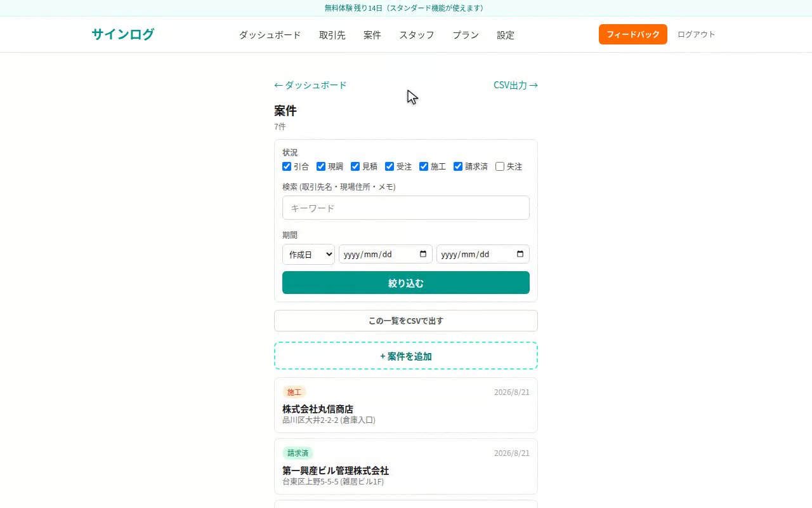The height and width of the screenshot is (508, 812).
Task: Open スタッフ in top navigation
Action: click(x=417, y=35)
